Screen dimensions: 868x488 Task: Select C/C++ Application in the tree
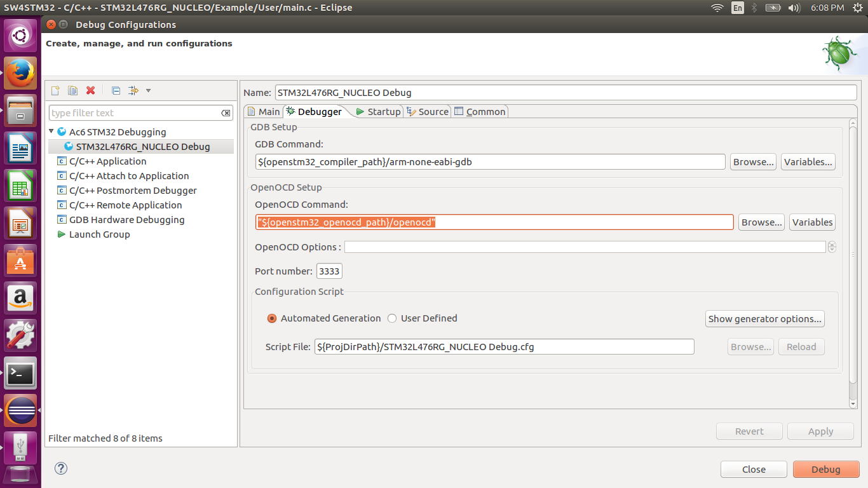tap(107, 161)
